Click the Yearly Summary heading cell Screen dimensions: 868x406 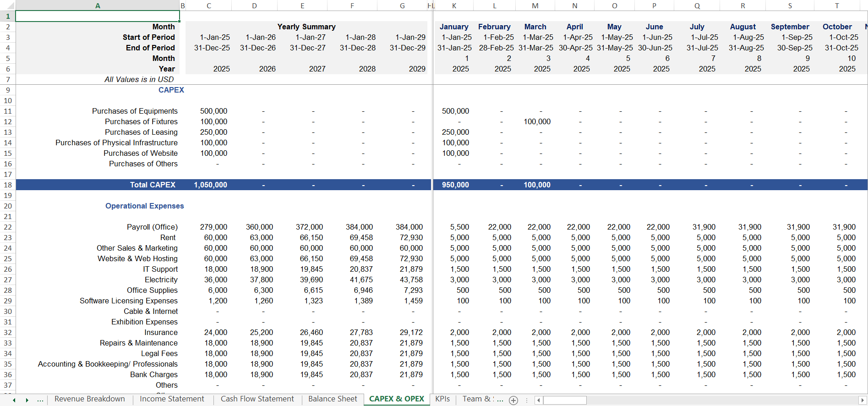tap(306, 27)
